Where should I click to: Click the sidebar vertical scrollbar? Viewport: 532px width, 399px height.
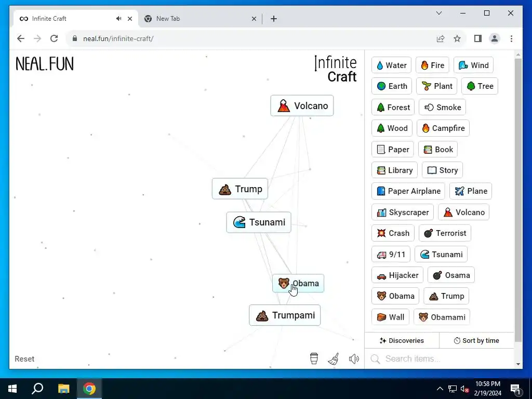click(518, 200)
